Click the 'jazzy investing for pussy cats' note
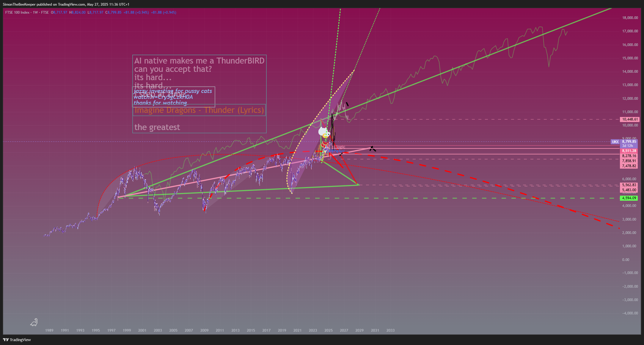 [173, 91]
